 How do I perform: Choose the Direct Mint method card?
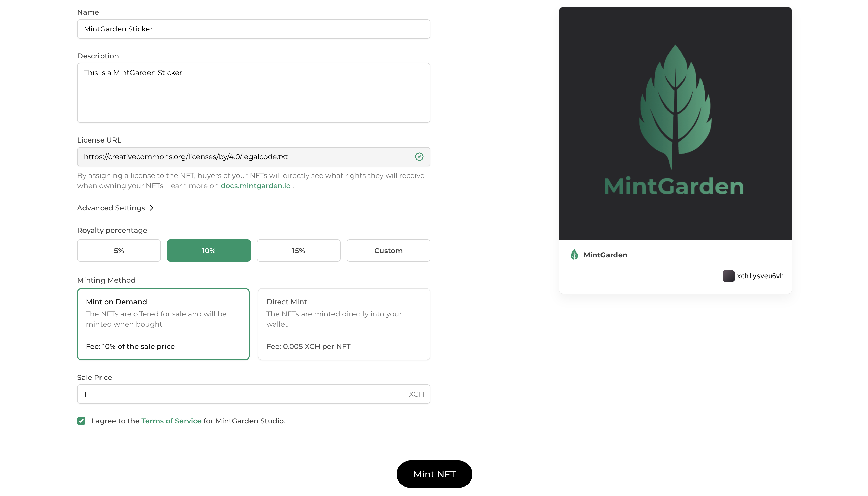pyautogui.click(x=344, y=324)
